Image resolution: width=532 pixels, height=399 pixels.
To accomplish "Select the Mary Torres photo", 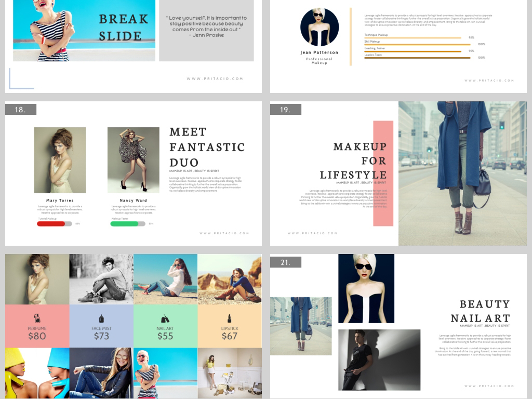I will [x=60, y=160].
